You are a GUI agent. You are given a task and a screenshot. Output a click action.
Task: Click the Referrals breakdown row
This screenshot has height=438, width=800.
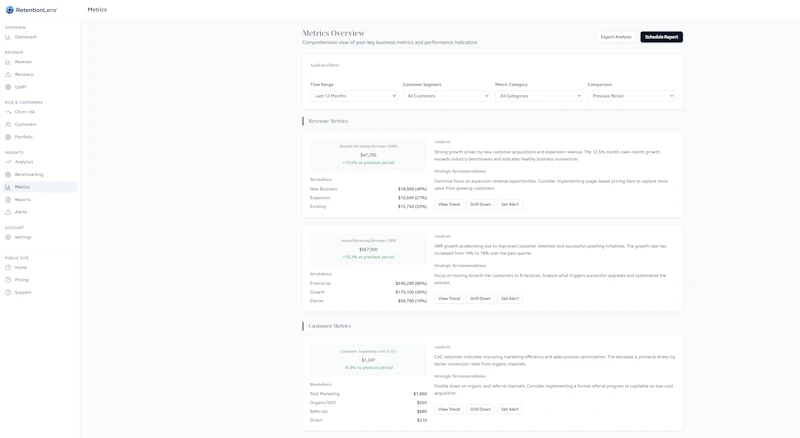[x=368, y=411]
